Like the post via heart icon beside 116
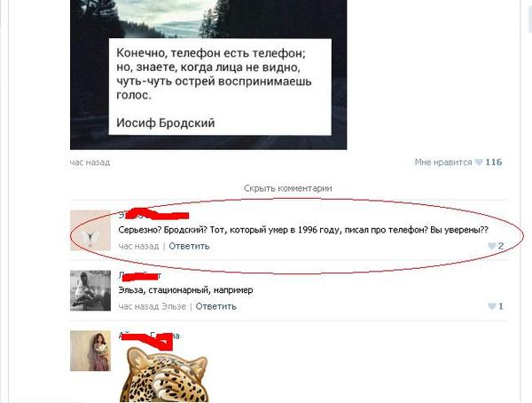Screen dimensions: 532x403 click(x=479, y=162)
